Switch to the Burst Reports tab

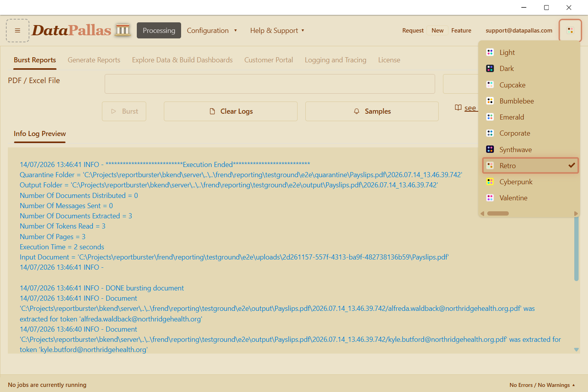pos(35,60)
